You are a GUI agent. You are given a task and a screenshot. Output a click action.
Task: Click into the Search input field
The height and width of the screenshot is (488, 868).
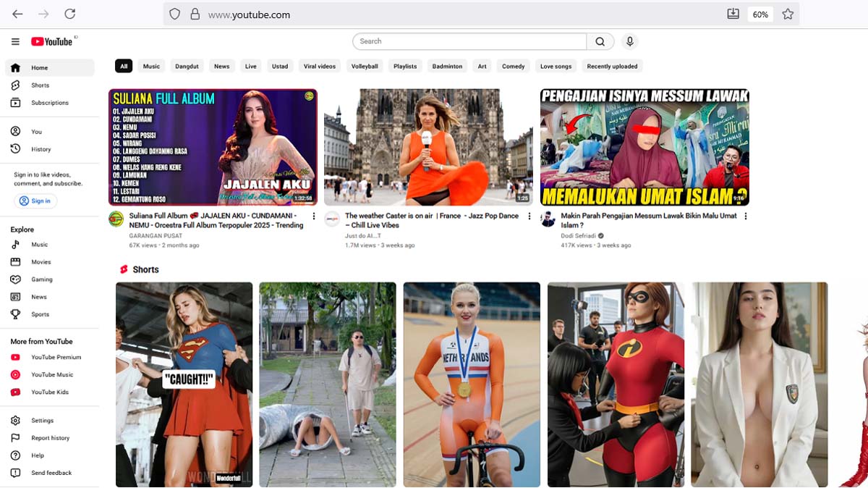[470, 41]
